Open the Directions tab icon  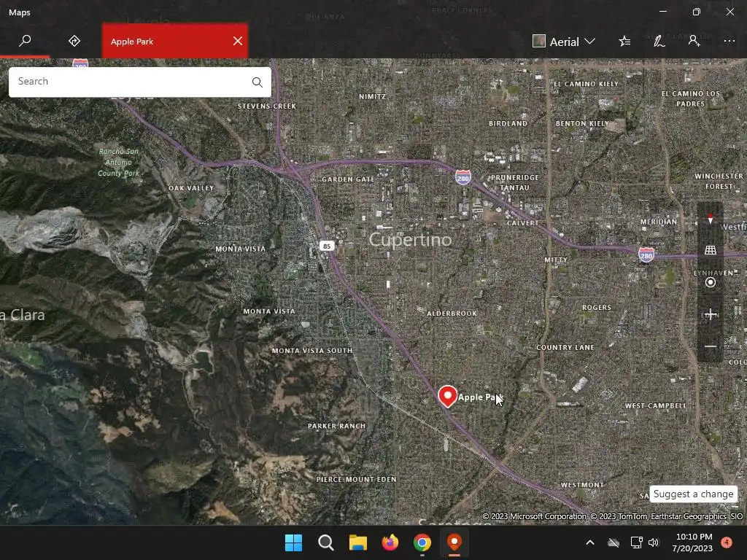(74, 41)
